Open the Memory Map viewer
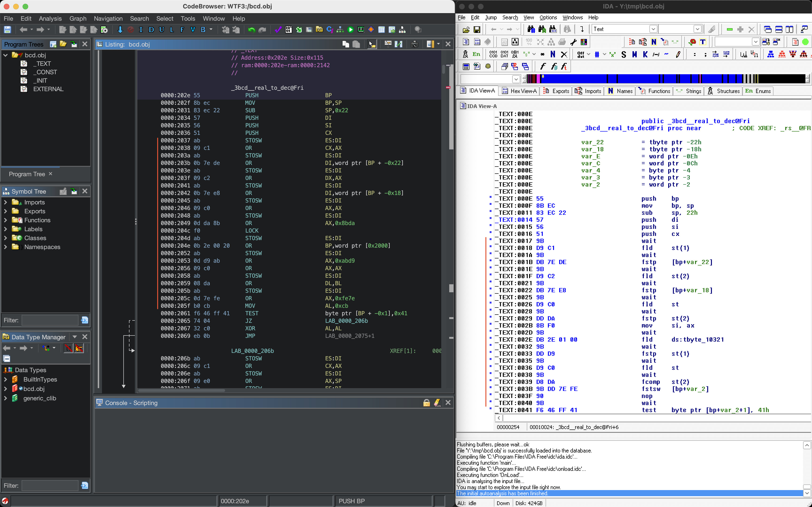 361,30
